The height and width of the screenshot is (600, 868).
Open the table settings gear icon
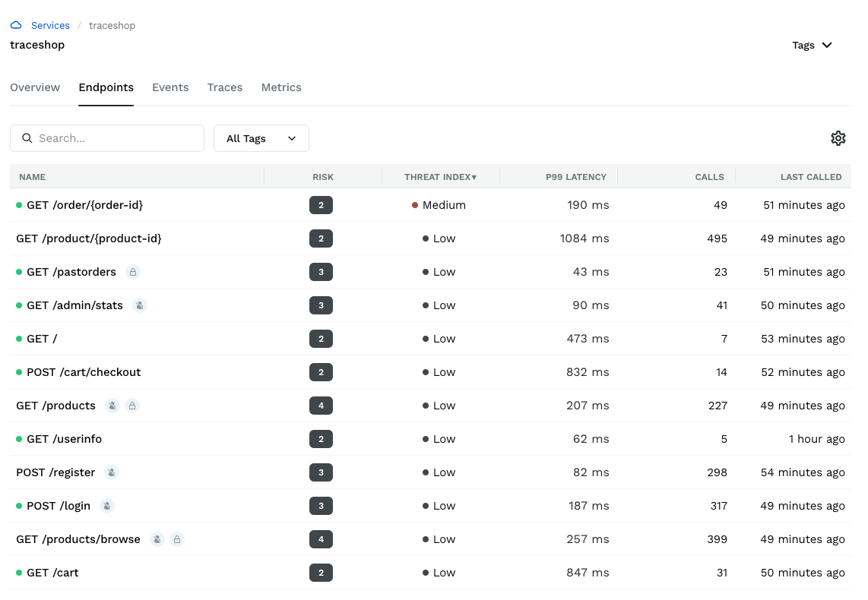coord(838,138)
